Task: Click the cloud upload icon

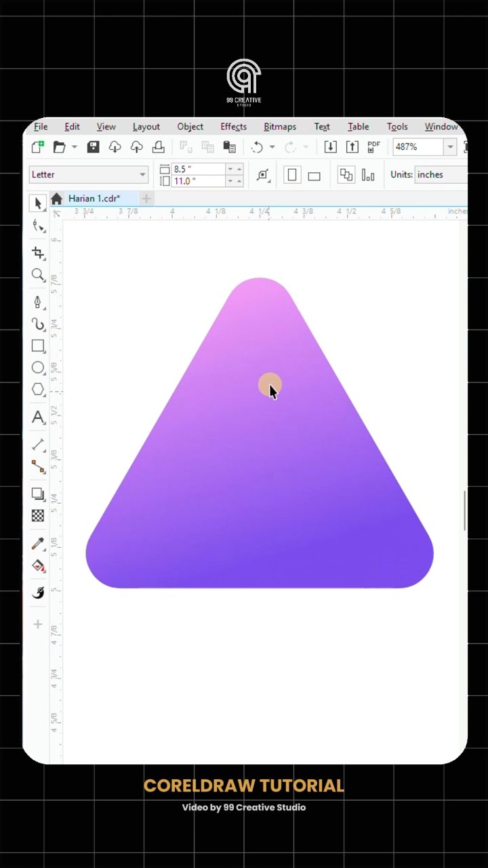Action: (x=137, y=146)
